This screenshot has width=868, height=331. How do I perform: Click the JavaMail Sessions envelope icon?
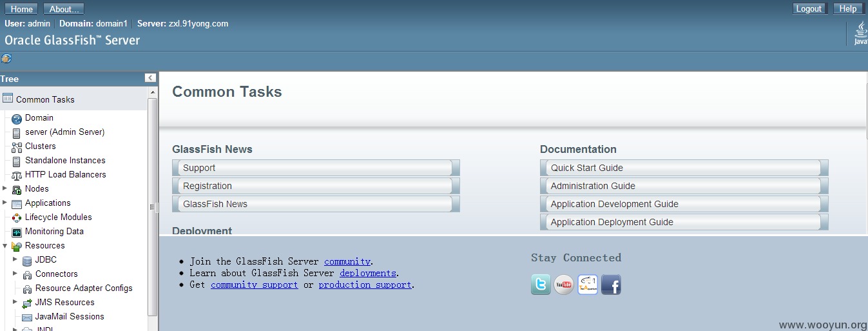click(27, 317)
